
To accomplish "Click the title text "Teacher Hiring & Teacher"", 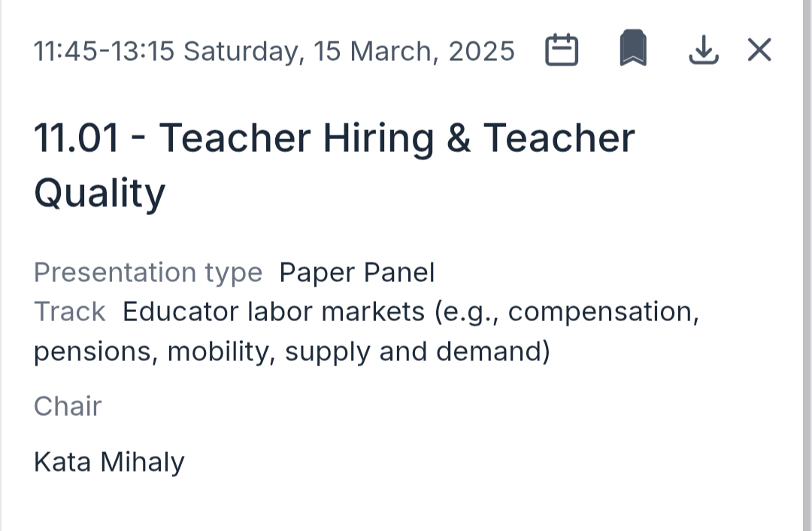I will (x=397, y=139).
